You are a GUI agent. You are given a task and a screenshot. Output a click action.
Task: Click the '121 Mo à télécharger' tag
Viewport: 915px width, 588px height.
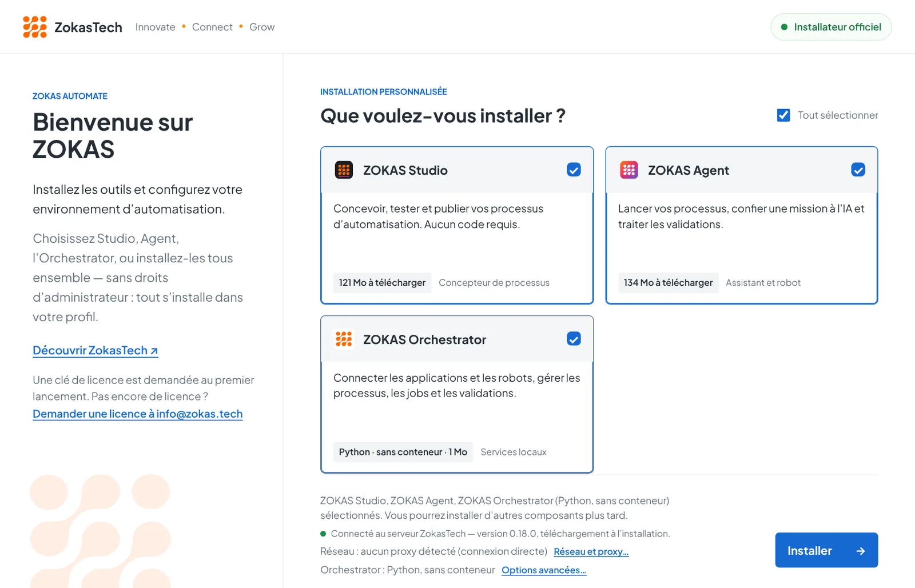coord(382,283)
